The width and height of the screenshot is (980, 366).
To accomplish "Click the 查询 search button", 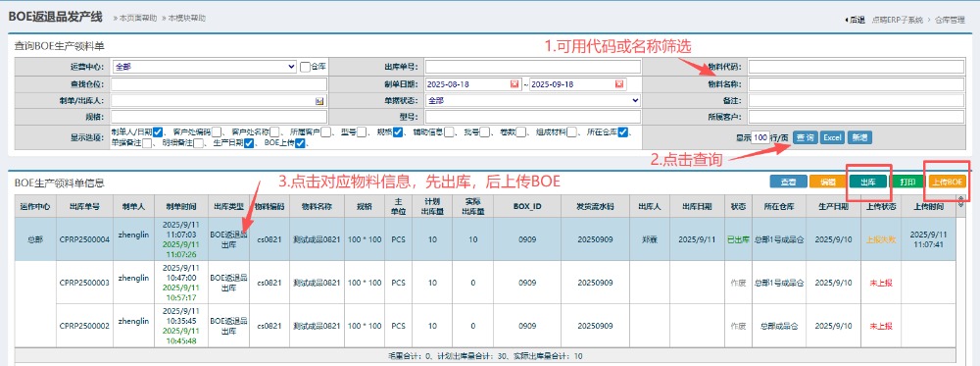I will pos(805,137).
